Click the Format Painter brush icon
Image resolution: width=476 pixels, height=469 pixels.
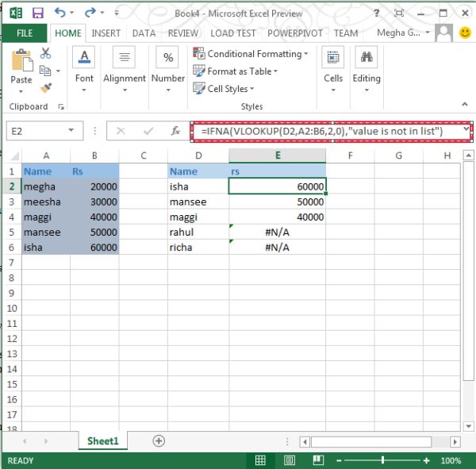click(46, 88)
